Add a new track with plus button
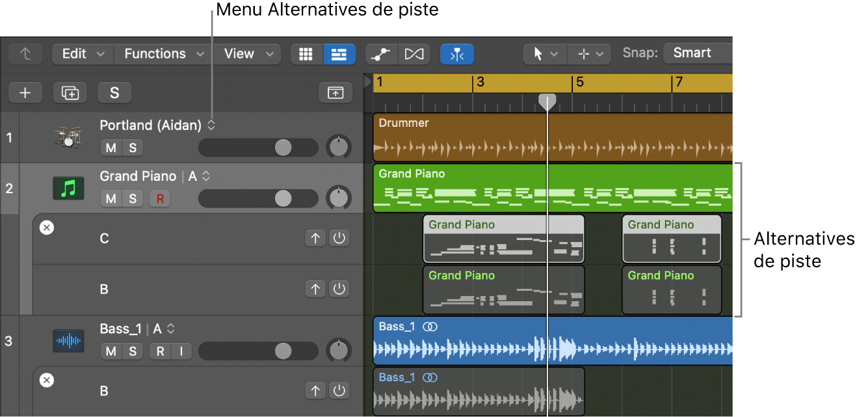 coord(25,93)
